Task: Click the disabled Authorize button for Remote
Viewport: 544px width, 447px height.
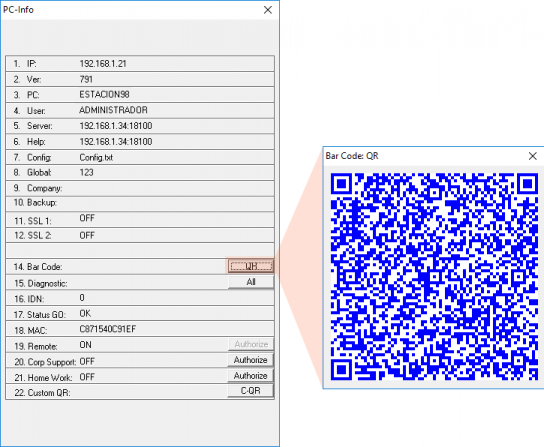Action: [x=251, y=344]
